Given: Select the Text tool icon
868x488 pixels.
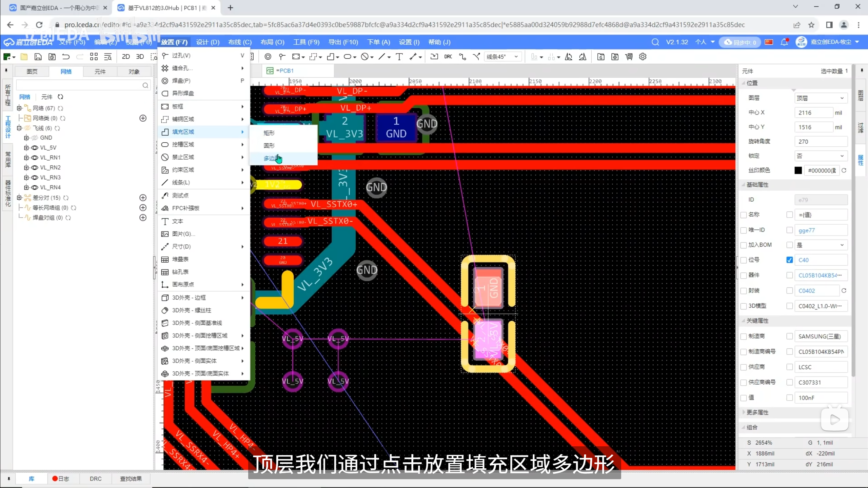Looking at the screenshot, I should click(399, 57).
